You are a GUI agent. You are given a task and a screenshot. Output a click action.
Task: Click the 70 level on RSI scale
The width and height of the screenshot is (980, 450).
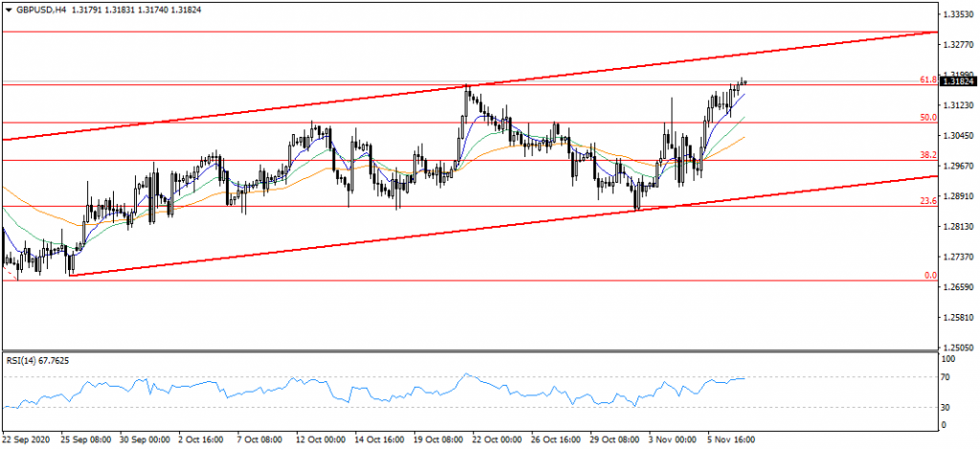[x=947, y=377]
